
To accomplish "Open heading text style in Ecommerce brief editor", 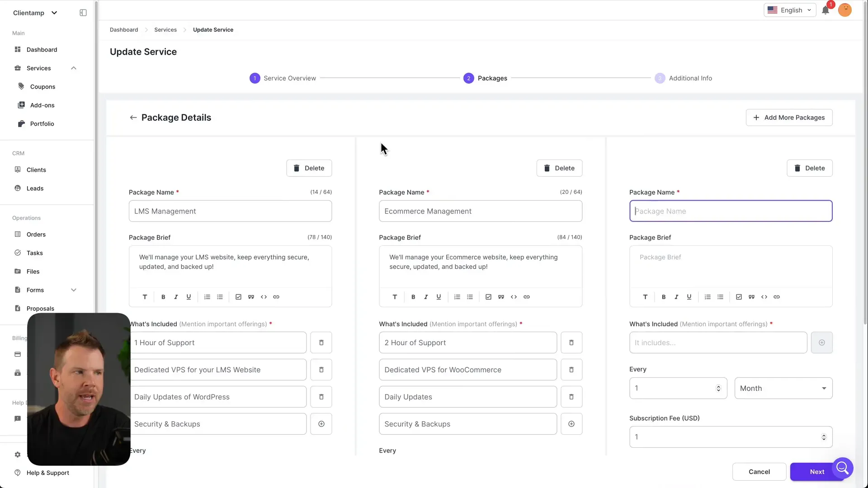I will [x=395, y=297].
